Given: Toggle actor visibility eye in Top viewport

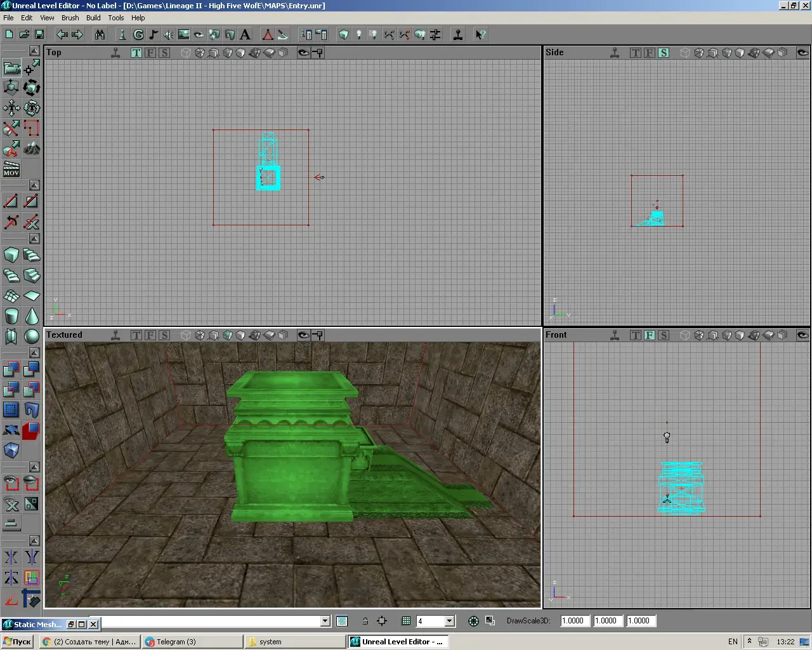Looking at the screenshot, I should (304, 53).
